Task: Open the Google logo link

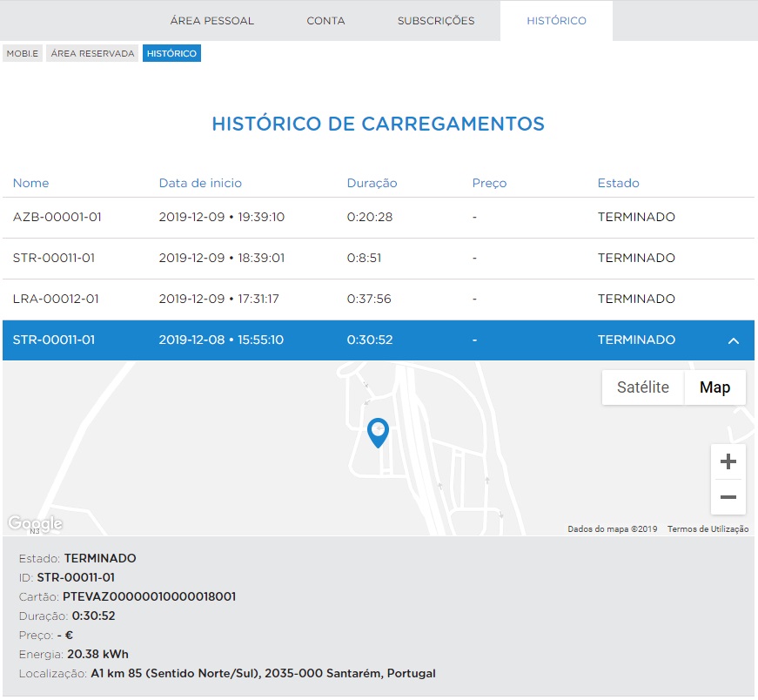Action: coord(36,523)
